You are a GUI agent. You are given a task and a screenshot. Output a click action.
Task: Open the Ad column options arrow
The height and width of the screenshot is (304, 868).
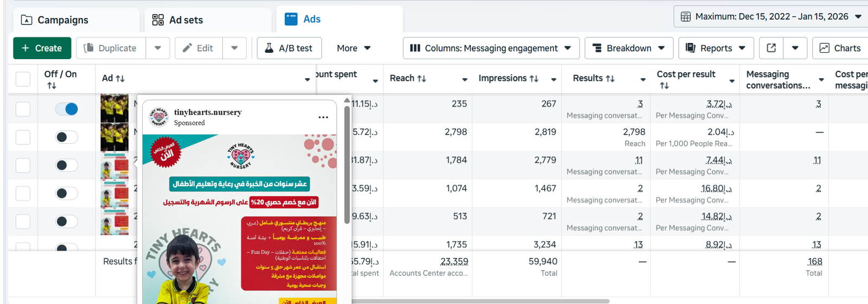(x=308, y=80)
